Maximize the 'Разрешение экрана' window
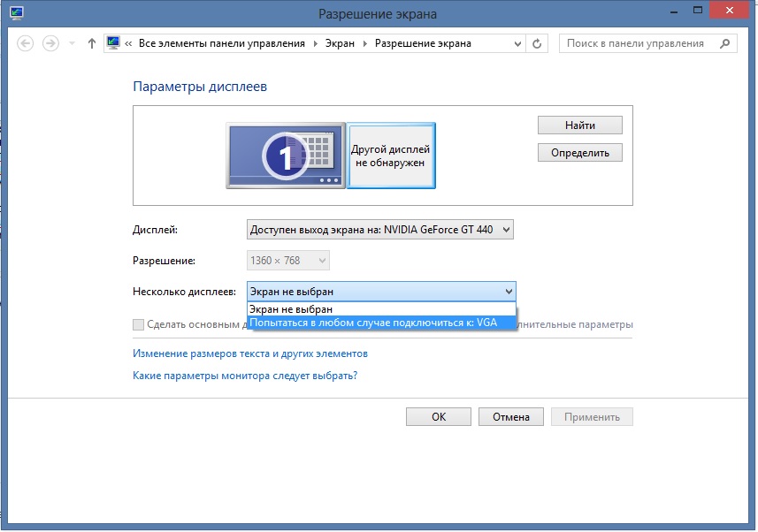Screen dimensions: 758x532 click(698, 11)
